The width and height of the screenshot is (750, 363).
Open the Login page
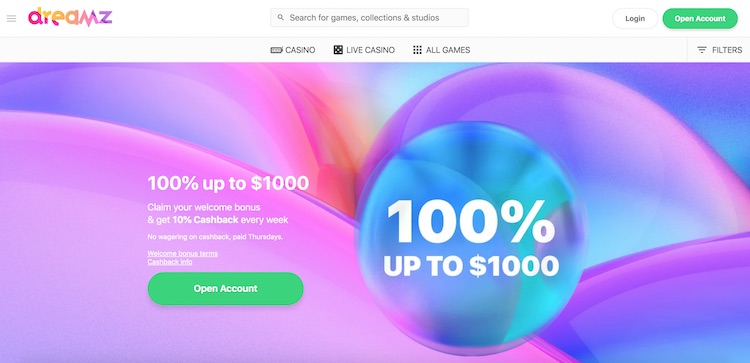click(x=635, y=19)
